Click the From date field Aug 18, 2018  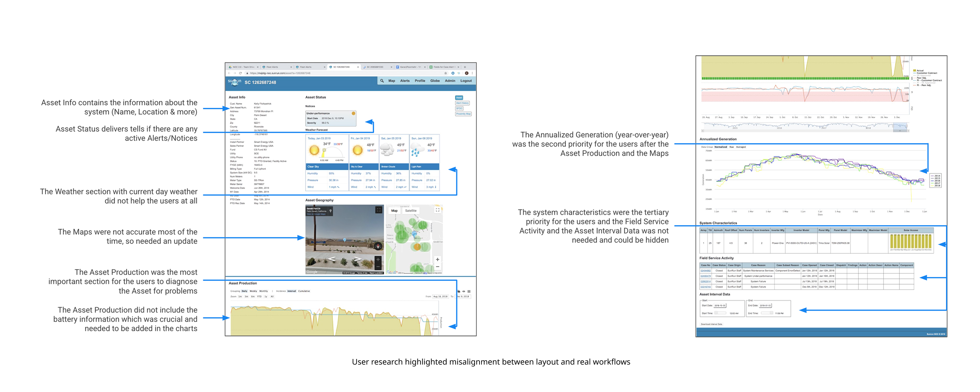click(x=440, y=297)
